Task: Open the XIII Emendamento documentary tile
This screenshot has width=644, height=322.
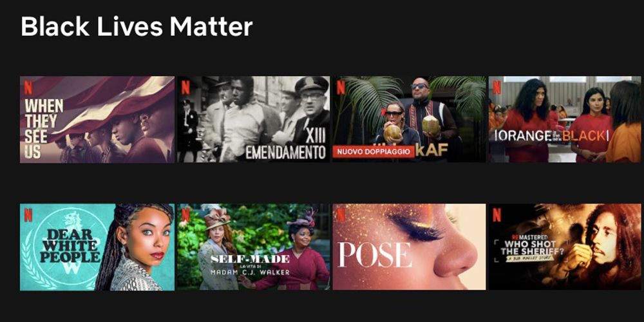Action: click(253, 119)
